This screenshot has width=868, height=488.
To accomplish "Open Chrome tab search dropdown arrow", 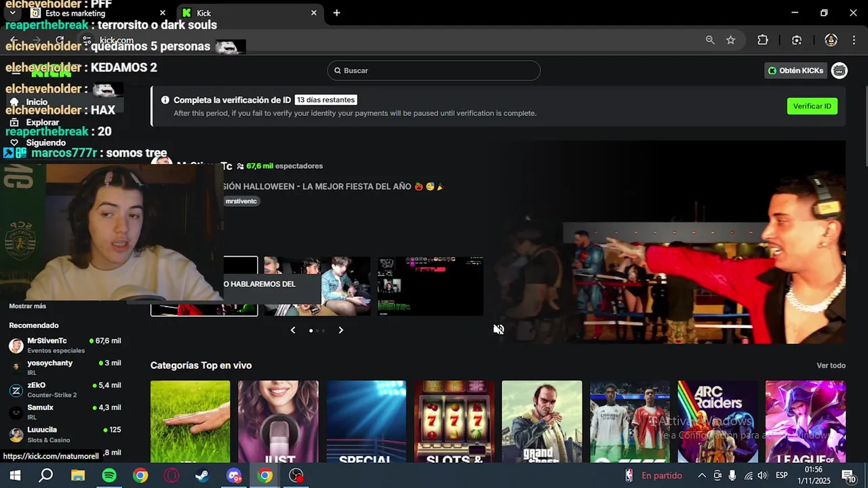I will (x=12, y=13).
